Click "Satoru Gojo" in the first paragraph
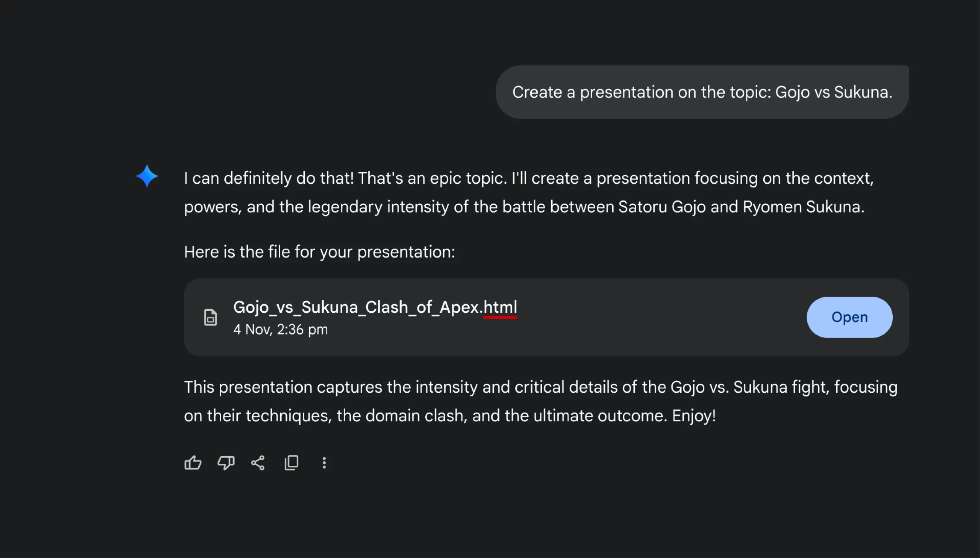Image resolution: width=980 pixels, height=558 pixels. click(661, 207)
